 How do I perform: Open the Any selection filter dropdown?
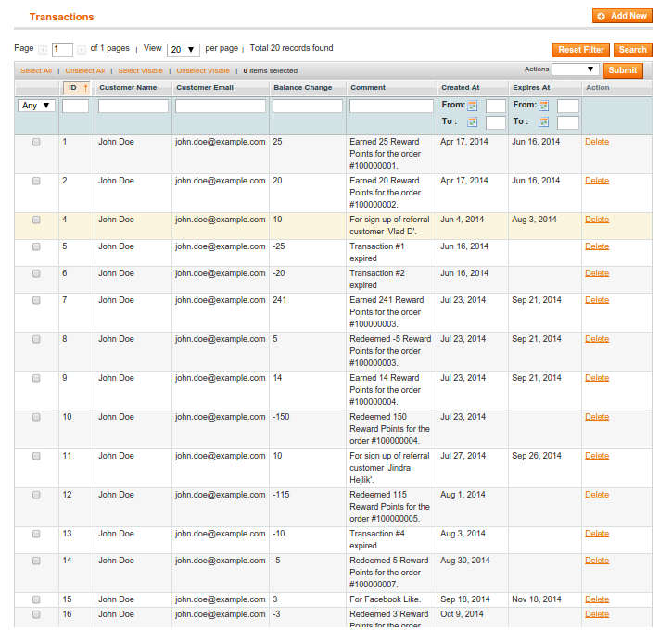coord(36,106)
